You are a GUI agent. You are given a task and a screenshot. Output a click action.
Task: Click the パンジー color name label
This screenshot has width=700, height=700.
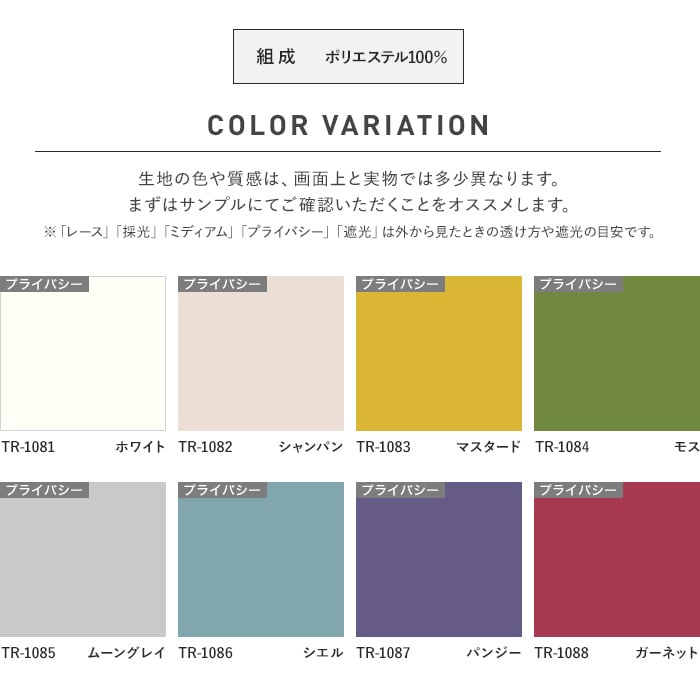pos(494,653)
